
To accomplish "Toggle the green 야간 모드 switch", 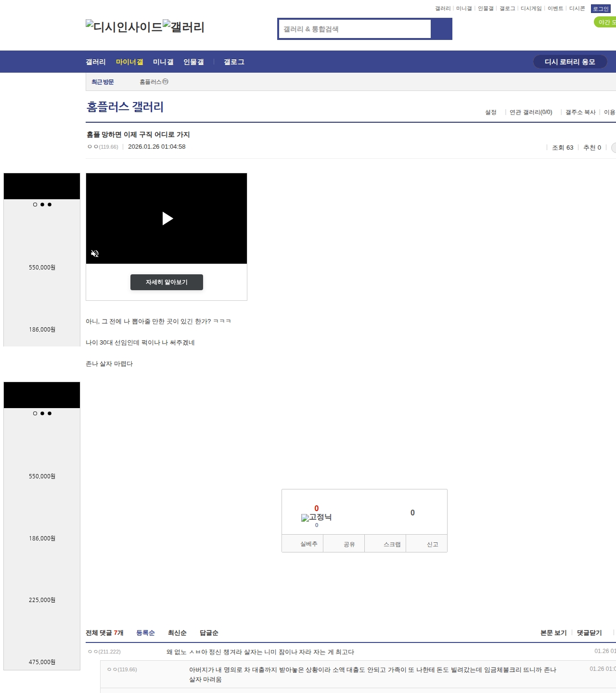I will [605, 22].
